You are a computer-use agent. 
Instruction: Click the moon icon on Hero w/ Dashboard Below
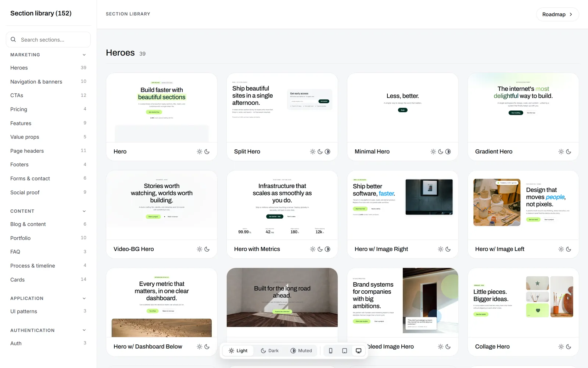(207, 347)
